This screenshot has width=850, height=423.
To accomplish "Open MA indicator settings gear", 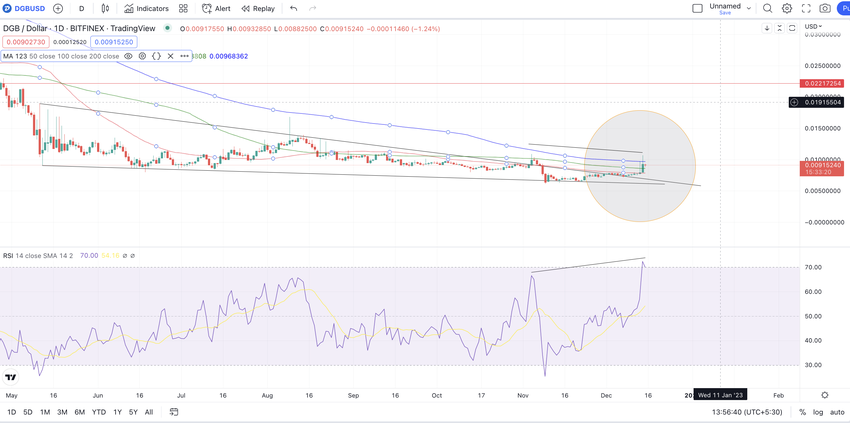I will [143, 56].
